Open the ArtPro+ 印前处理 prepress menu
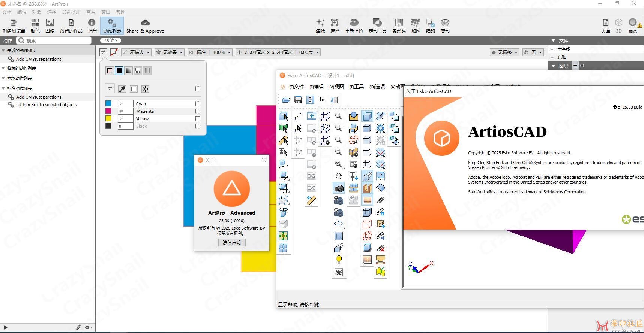The image size is (644, 333). pyautogui.click(x=71, y=12)
